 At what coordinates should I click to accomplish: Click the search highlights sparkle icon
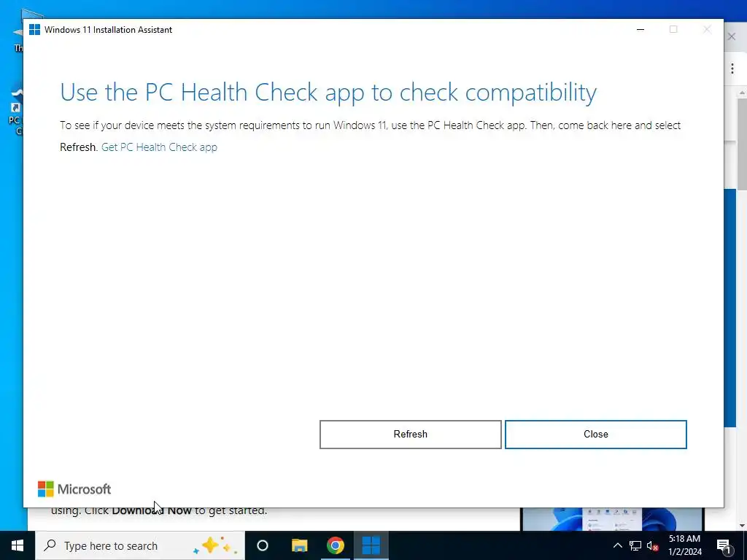click(215, 545)
